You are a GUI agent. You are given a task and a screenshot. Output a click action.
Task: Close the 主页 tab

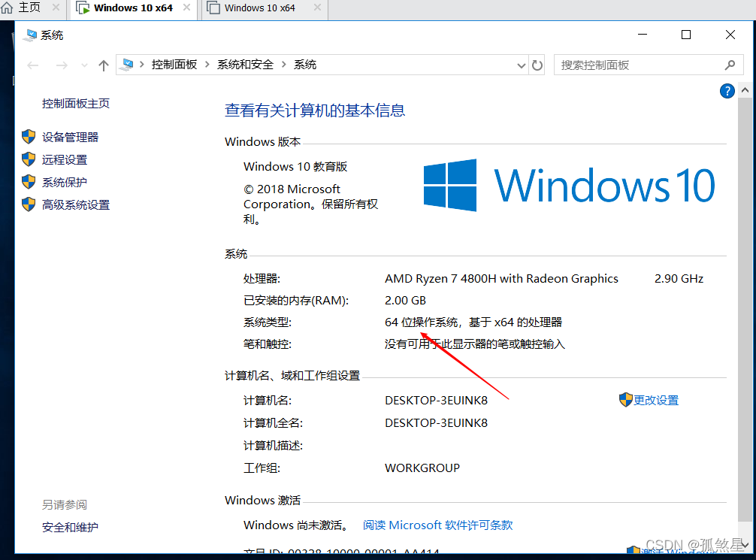click(x=56, y=8)
